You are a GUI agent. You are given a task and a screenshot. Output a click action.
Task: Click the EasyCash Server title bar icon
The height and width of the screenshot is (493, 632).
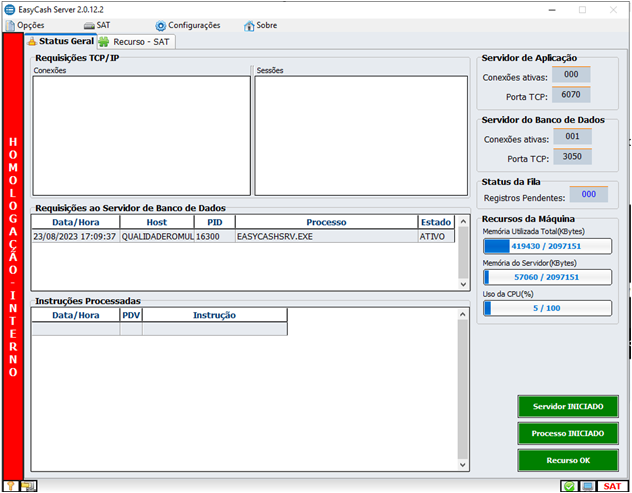click(x=10, y=8)
